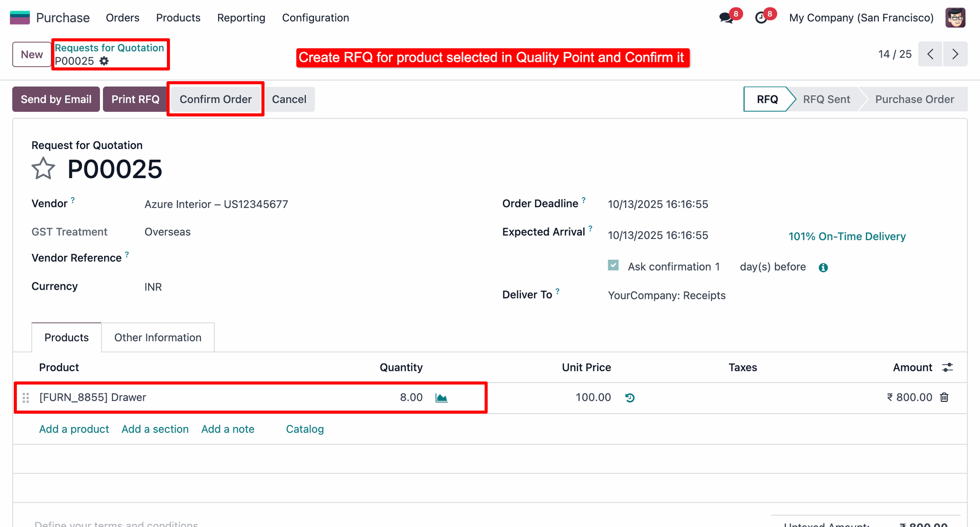Open the gear actions menu next to P00025
The height and width of the screenshot is (527, 980).
104,61
